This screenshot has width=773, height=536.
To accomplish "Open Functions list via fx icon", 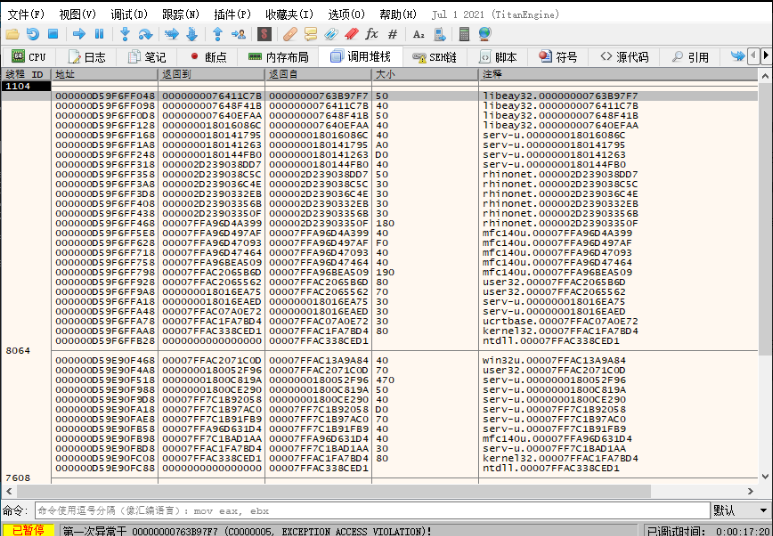I will (x=372, y=34).
